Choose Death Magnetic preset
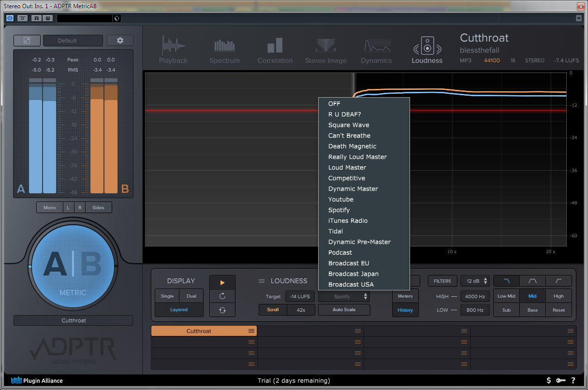 click(364, 146)
